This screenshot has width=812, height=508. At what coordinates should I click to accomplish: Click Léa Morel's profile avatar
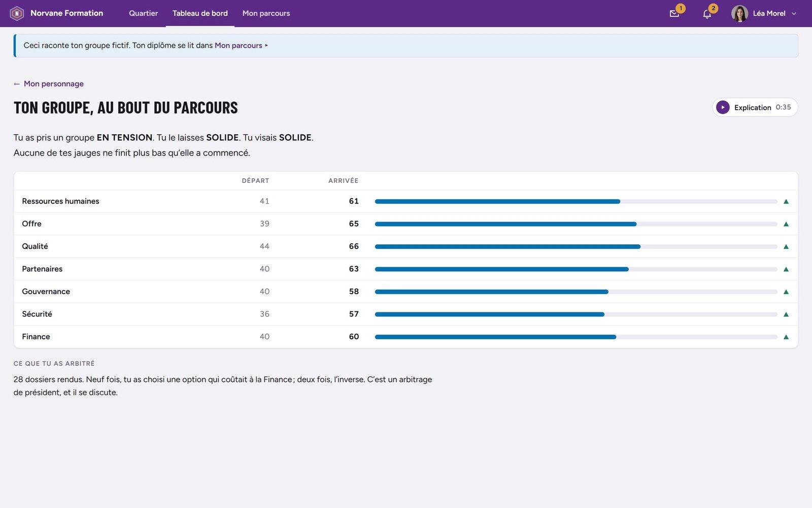point(739,13)
